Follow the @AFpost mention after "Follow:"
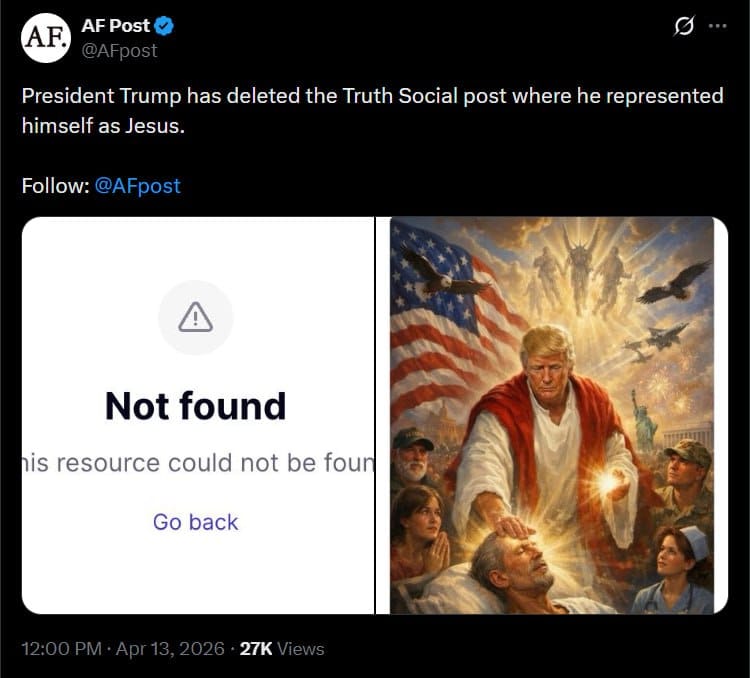Image resolution: width=750 pixels, height=678 pixels. tap(137, 186)
